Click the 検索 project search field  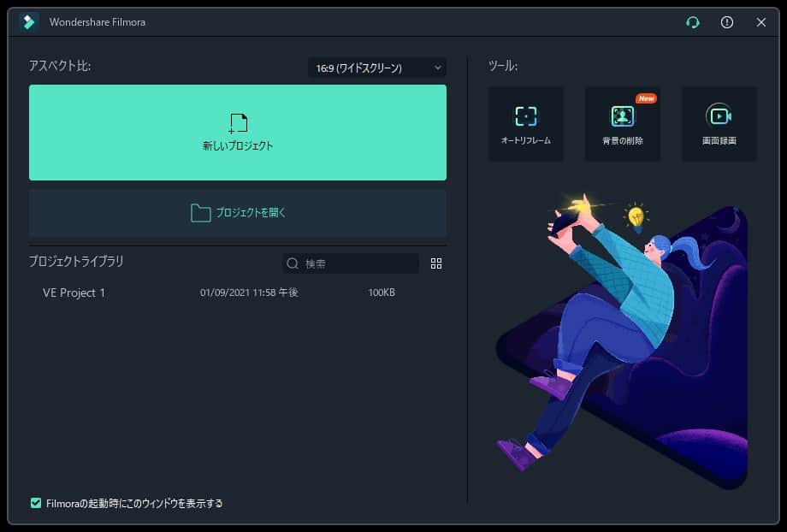(x=351, y=263)
